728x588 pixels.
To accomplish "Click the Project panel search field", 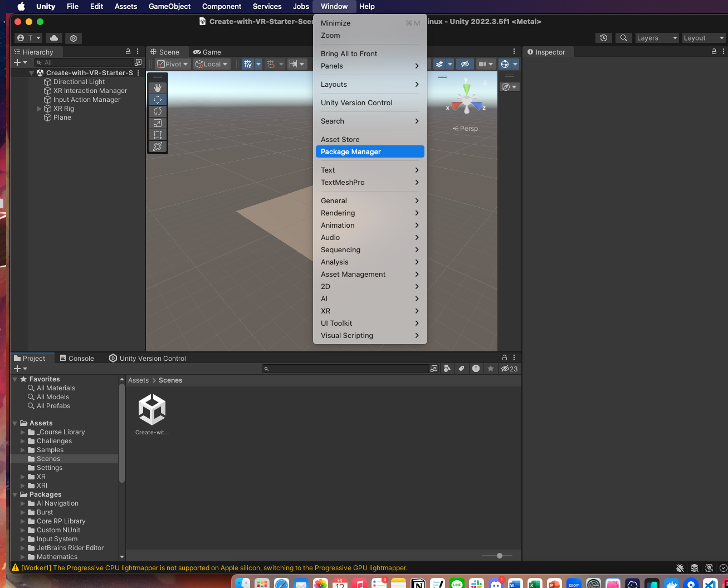I will (x=345, y=369).
